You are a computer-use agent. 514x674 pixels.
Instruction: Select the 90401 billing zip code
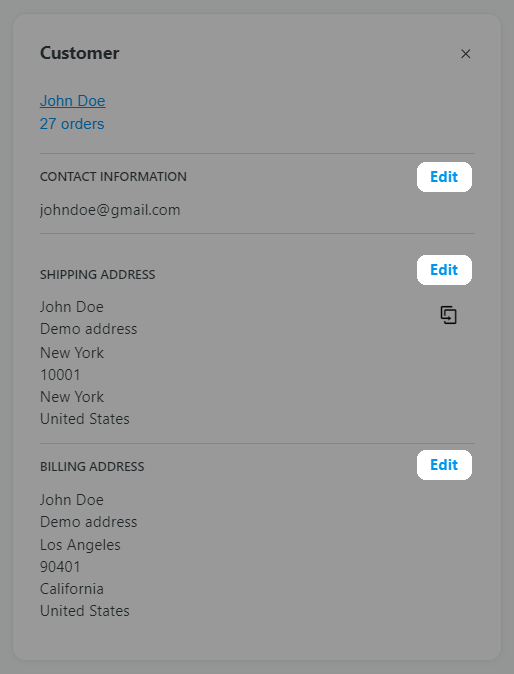[60, 567]
